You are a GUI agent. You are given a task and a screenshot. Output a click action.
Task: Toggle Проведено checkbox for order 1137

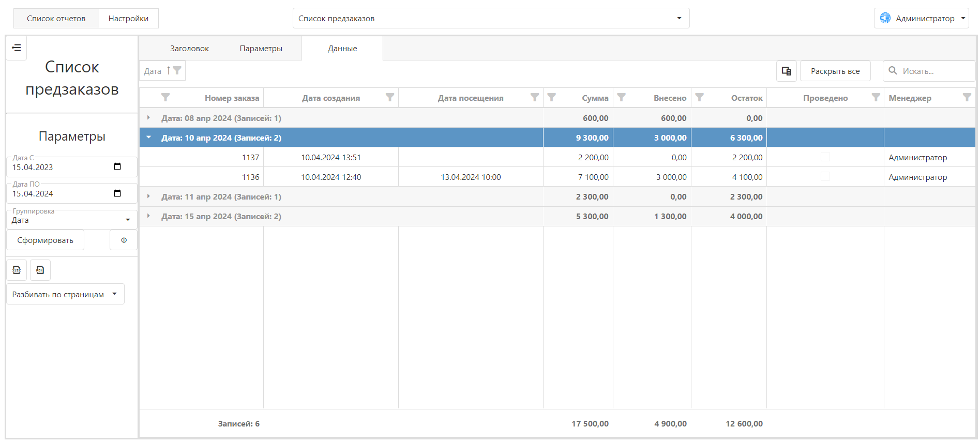coord(825,157)
